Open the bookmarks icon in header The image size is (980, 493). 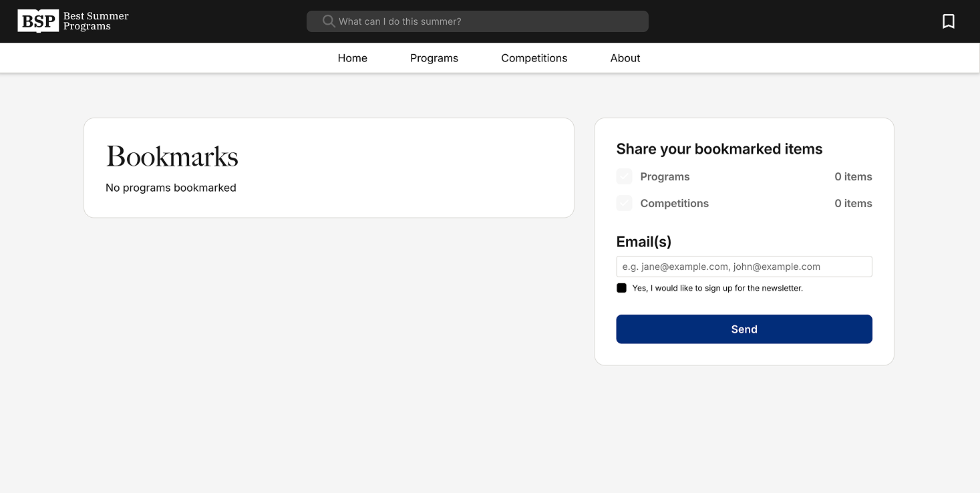(x=948, y=21)
